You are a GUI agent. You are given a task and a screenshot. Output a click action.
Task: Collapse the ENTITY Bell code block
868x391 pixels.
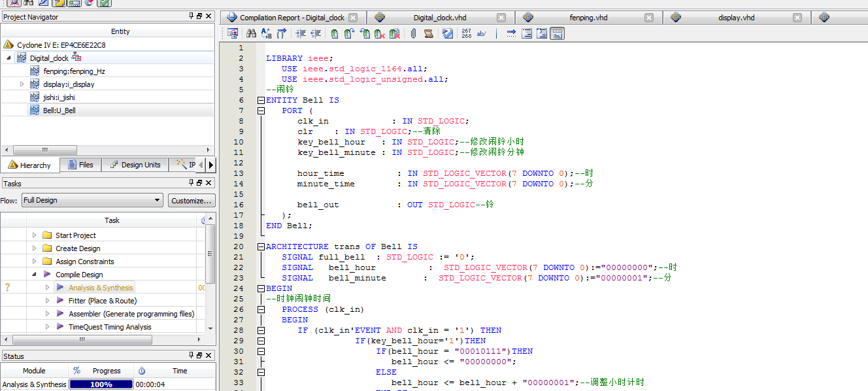point(261,100)
